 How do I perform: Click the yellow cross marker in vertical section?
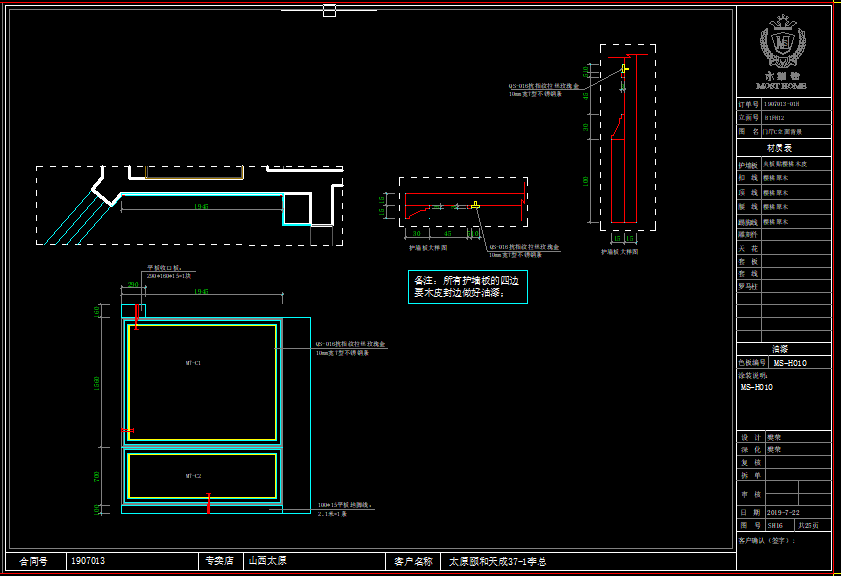pyautogui.click(x=624, y=69)
